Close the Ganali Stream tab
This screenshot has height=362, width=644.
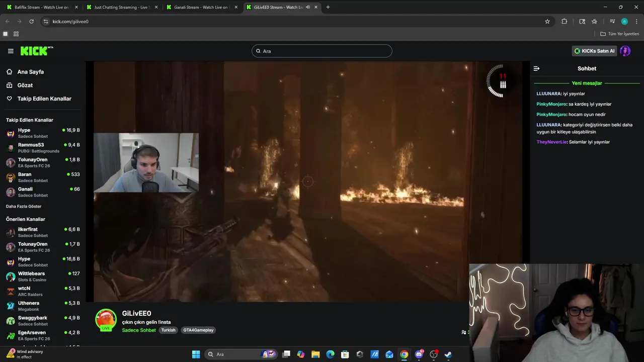click(236, 7)
